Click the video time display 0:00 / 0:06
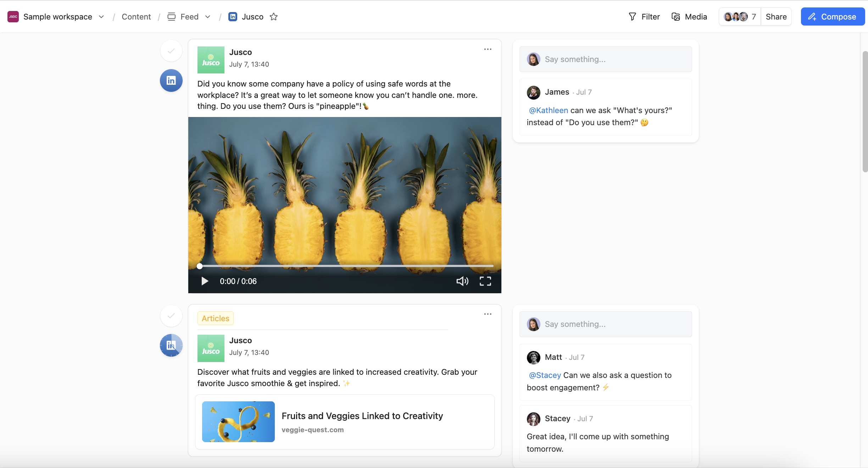868x468 pixels. coord(238,281)
